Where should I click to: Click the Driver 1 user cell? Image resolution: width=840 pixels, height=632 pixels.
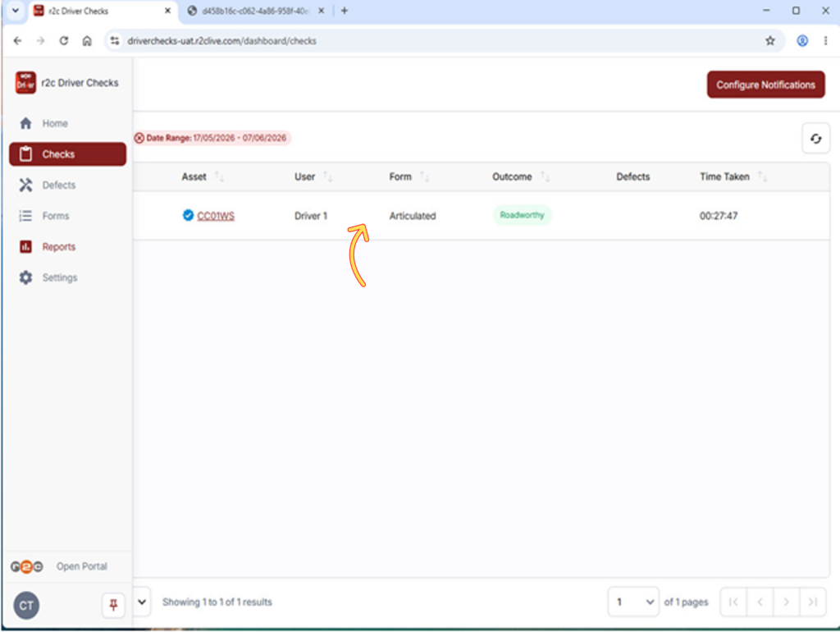(x=311, y=216)
